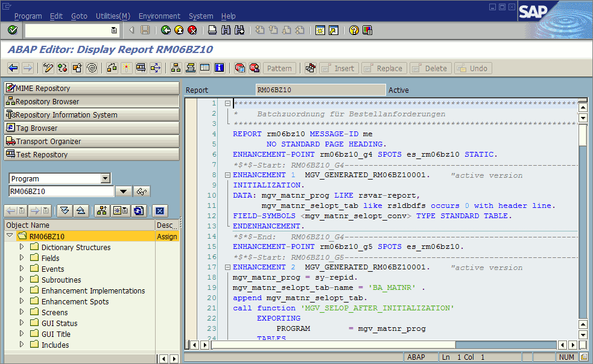Click the editor's horizontal scrollbar track
Image resolution: width=593 pixels, height=364 pixels.
click(507, 345)
